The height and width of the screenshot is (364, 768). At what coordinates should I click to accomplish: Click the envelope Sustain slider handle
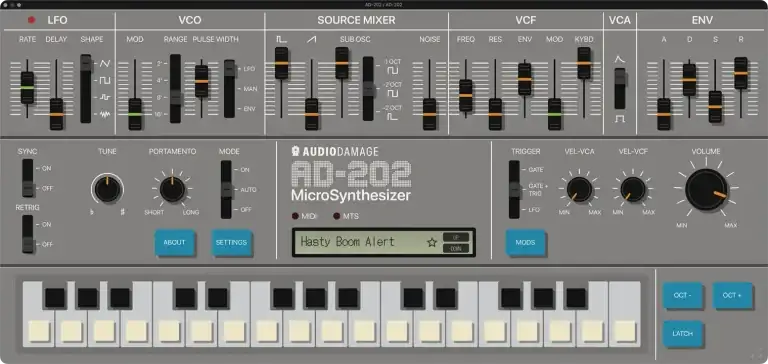715,106
